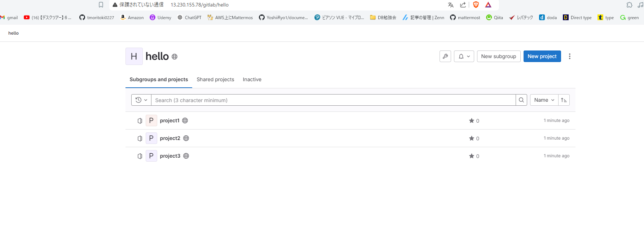Click the P avatar of project2
644x228 pixels.
151,138
